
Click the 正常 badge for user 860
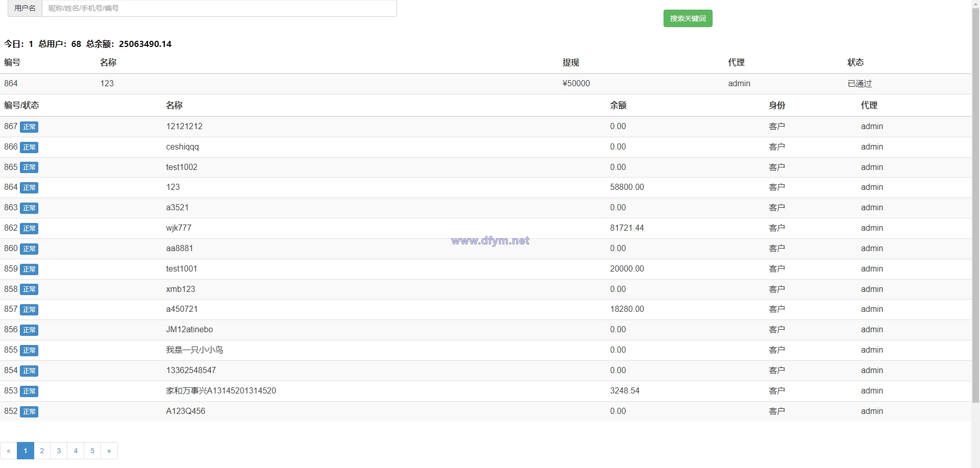pyautogui.click(x=29, y=249)
